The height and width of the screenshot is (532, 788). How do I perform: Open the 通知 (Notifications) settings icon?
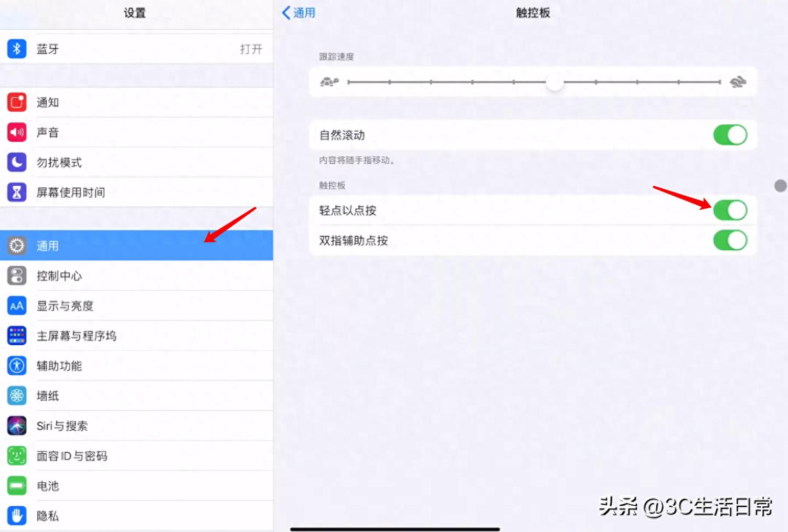pyautogui.click(x=16, y=102)
